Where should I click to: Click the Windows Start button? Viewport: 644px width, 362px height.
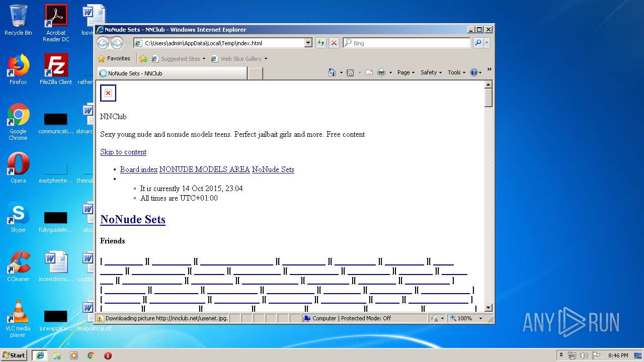[14, 355]
